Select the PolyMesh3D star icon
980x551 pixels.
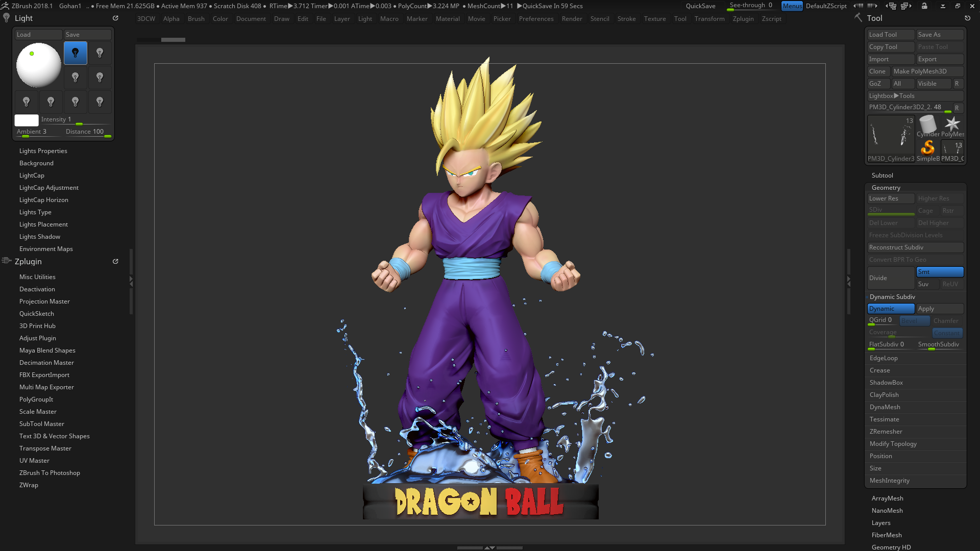[x=952, y=122]
